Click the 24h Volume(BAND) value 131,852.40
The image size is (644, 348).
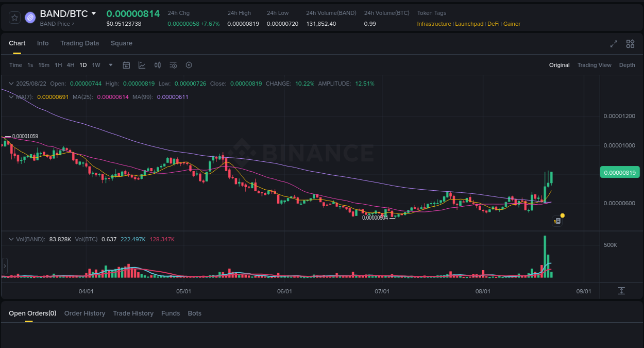click(x=321, y=24)
